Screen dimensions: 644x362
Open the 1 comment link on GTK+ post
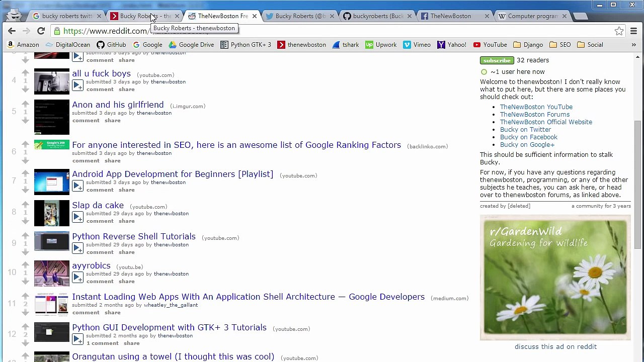point(102,343)
